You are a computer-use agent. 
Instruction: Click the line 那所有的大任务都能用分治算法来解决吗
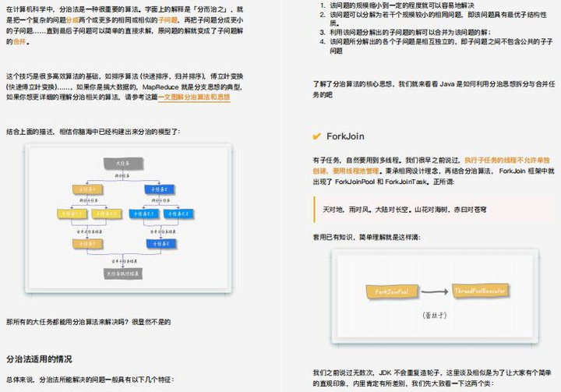coord(88,322)
